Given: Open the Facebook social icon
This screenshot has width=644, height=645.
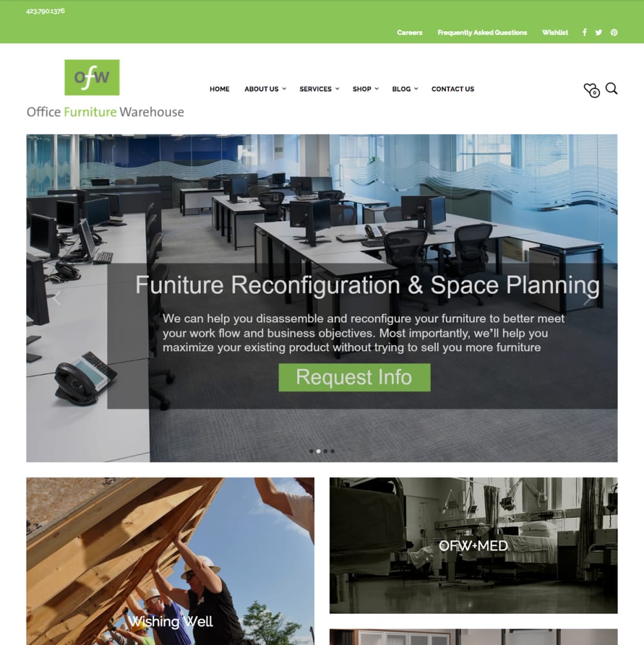Looking at the screenshot, I should (585, 32).
